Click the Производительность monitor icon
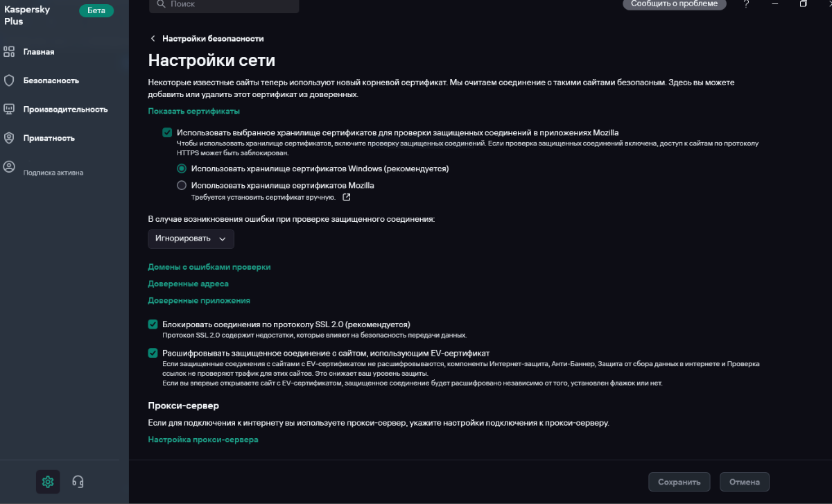The image size is (832, 504). (x=9, y=109)
